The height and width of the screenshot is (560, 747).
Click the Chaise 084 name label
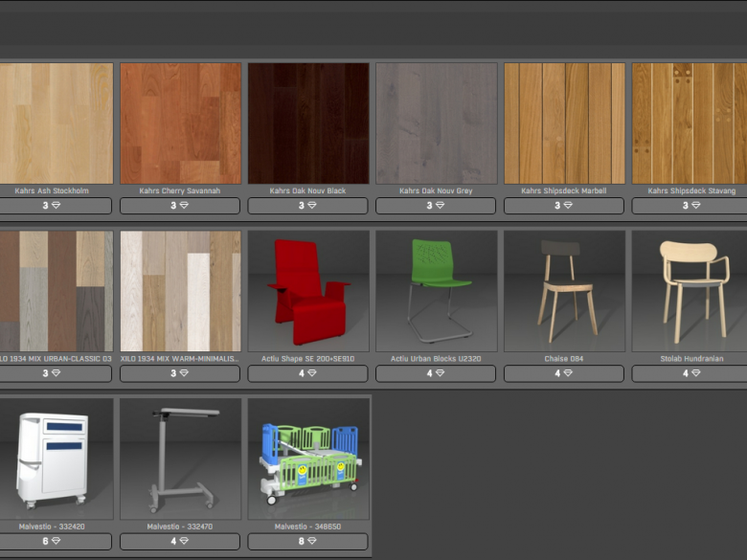click(564, 359)
